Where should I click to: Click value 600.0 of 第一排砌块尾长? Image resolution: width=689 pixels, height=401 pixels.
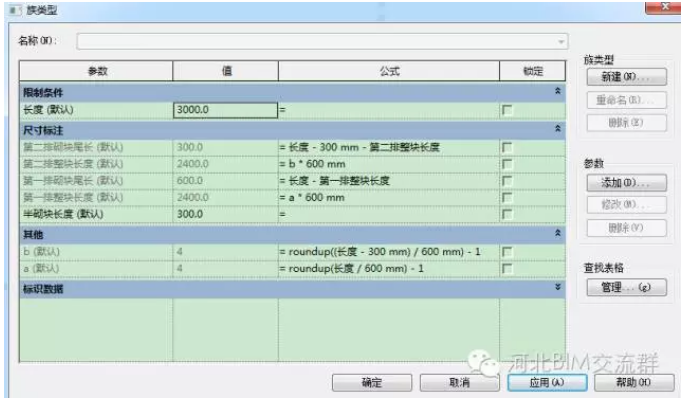click(x=190, y=181)
